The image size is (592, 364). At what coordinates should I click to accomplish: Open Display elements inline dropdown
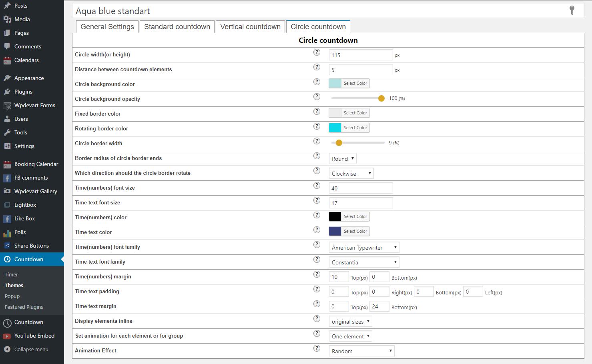coord(350,321)
